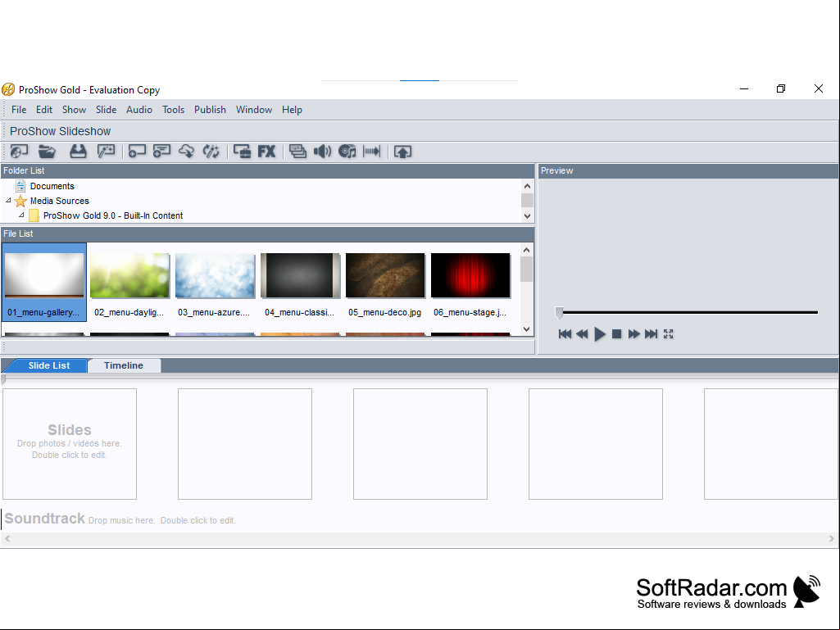840x630 pixels.
Task: Select Documents in the Folder List
Action: [x=52, y=186]
